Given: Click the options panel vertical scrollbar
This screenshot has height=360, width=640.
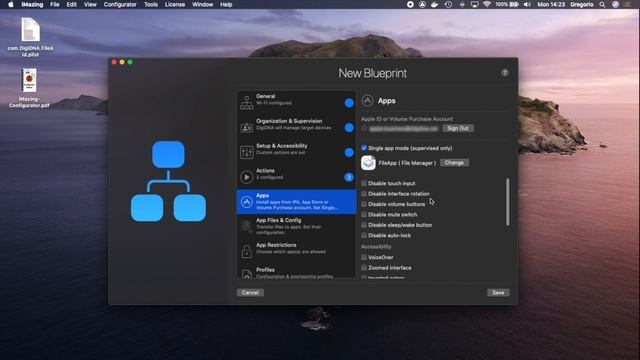Looking at the screenshot, I should point(508,202).
